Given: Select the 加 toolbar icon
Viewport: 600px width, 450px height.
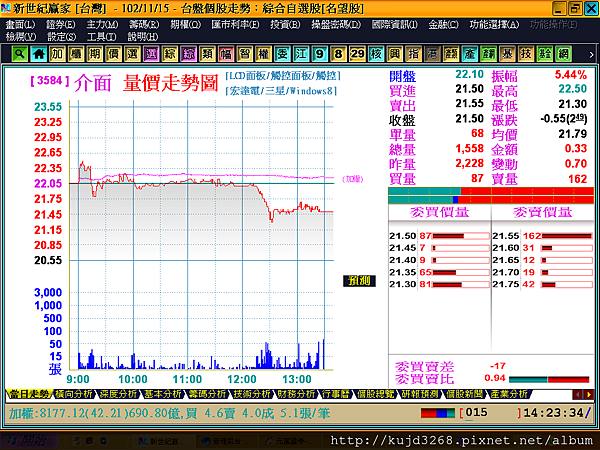Looking at the screenshot, I should point(57,54).
